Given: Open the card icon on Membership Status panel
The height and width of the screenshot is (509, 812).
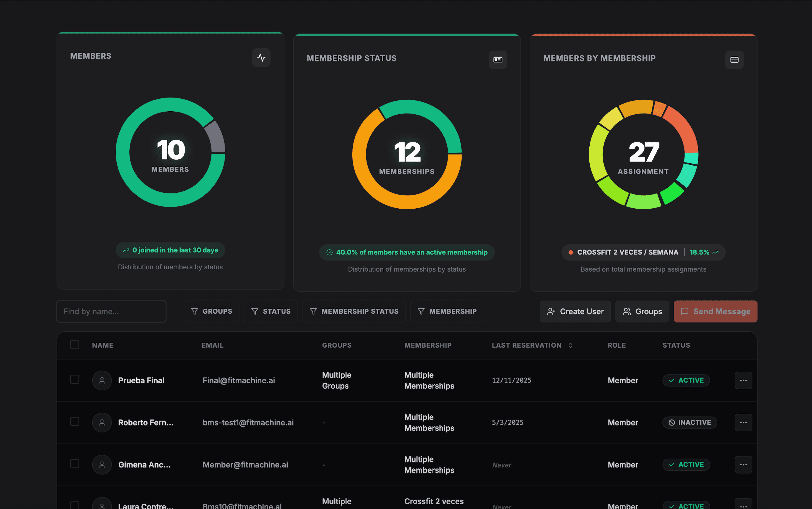Looking at the screenshot, I should [x=498, y=60].
